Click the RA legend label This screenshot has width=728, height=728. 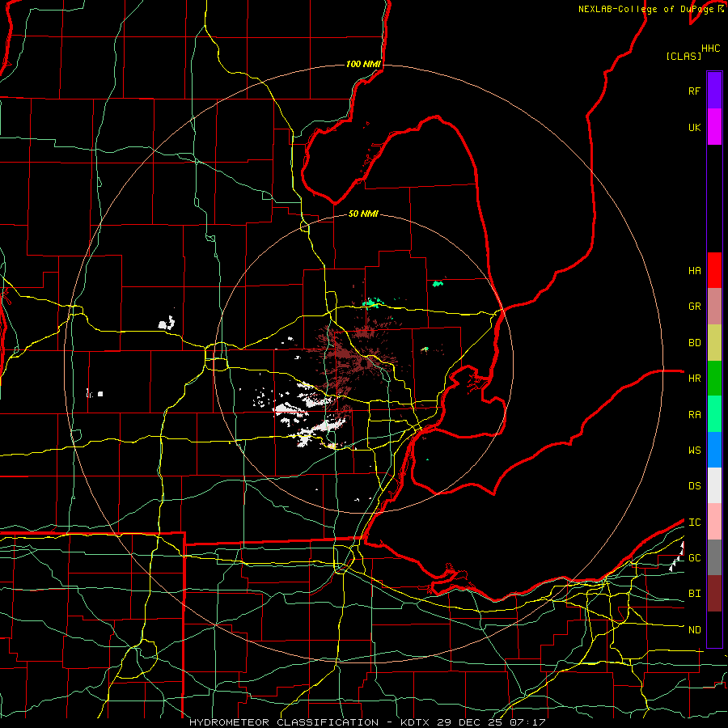694,415
